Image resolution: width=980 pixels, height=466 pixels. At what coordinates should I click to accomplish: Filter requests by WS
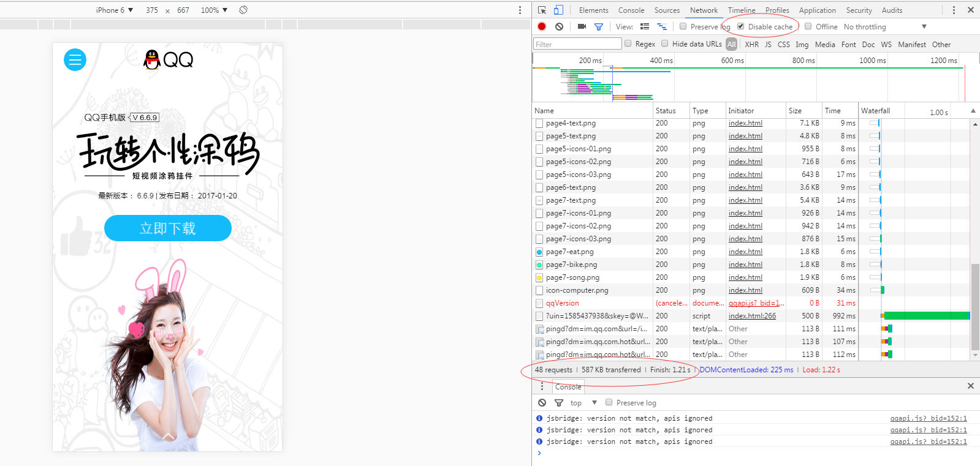(x=886, y=44)
